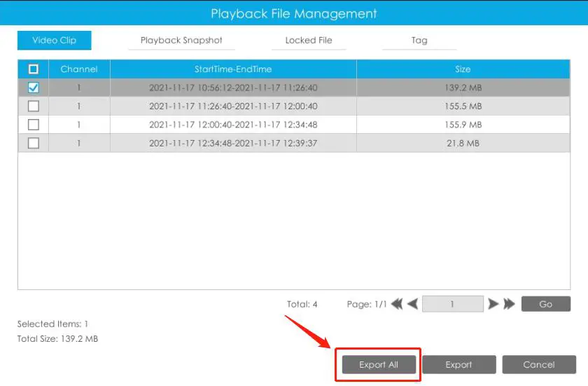Click the 155.5 MB size cell
The width and height of the screenshot is (588, 386).
[463, 106]
